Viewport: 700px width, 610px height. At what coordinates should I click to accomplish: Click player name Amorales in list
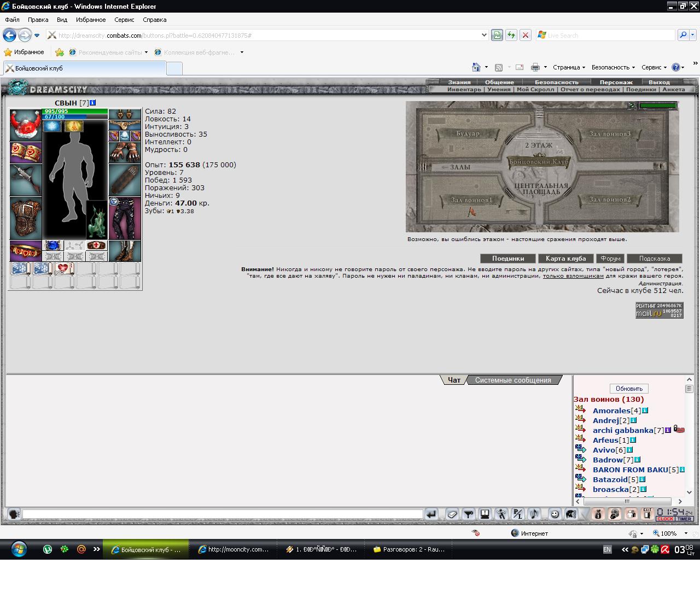pos(611,410)
